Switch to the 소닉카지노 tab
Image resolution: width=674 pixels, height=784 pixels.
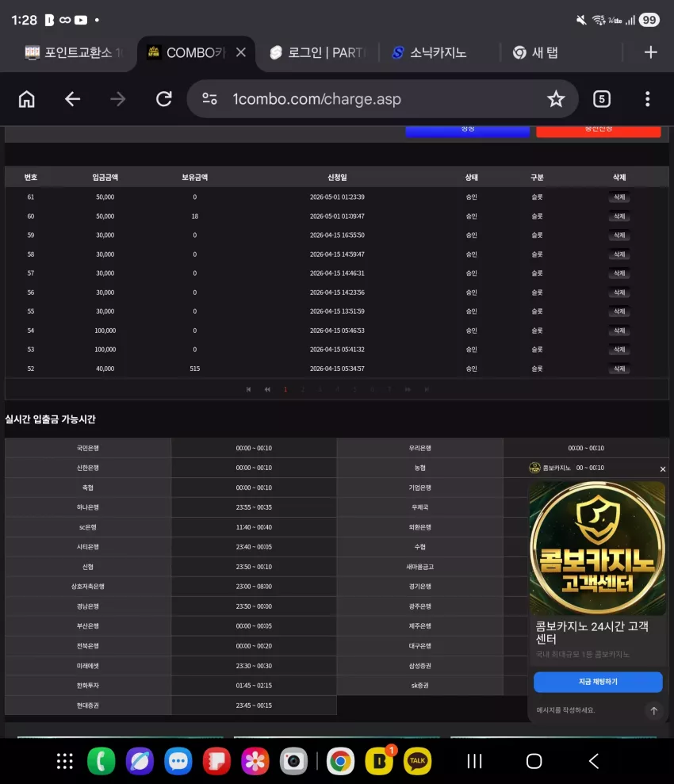click(x=430, y=52)
